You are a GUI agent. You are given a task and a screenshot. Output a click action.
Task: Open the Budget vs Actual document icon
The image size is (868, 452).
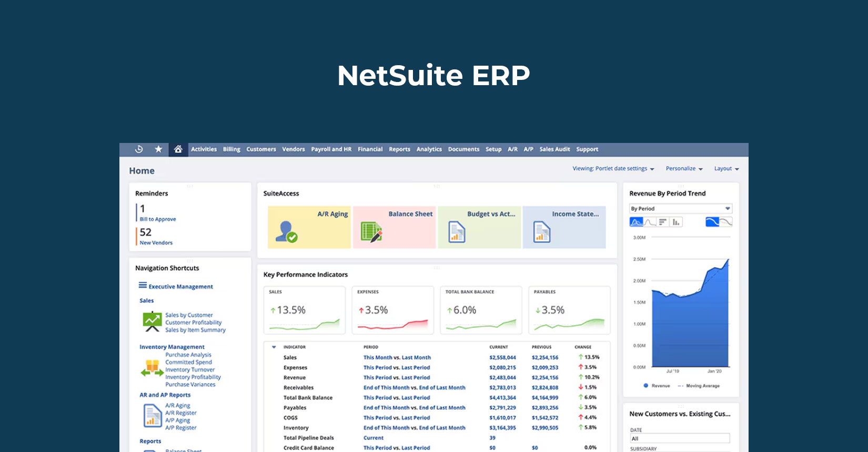point(457,232)
